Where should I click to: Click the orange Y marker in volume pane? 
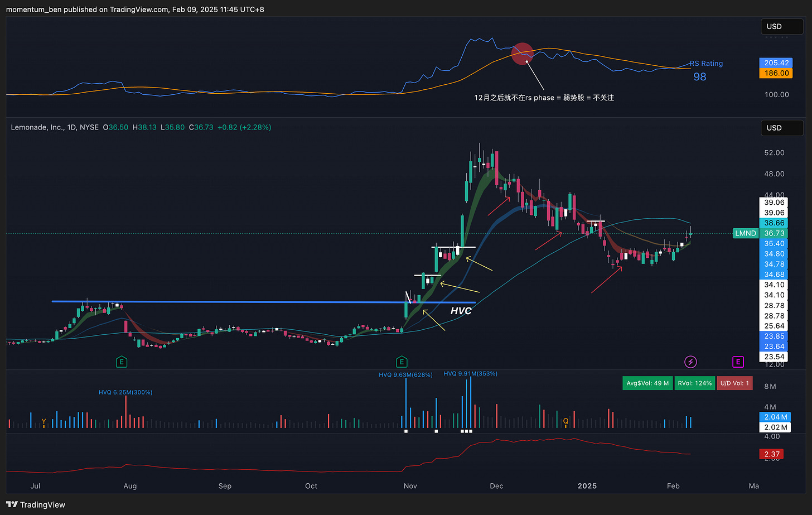click(x=43, y=422)
